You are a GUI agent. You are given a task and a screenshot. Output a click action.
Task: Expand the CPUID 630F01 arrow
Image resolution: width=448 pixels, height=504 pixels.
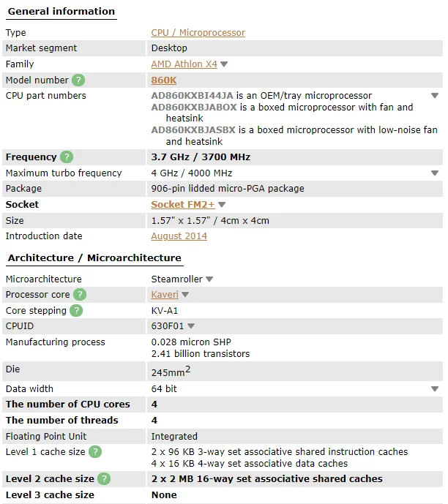[191, 326]
